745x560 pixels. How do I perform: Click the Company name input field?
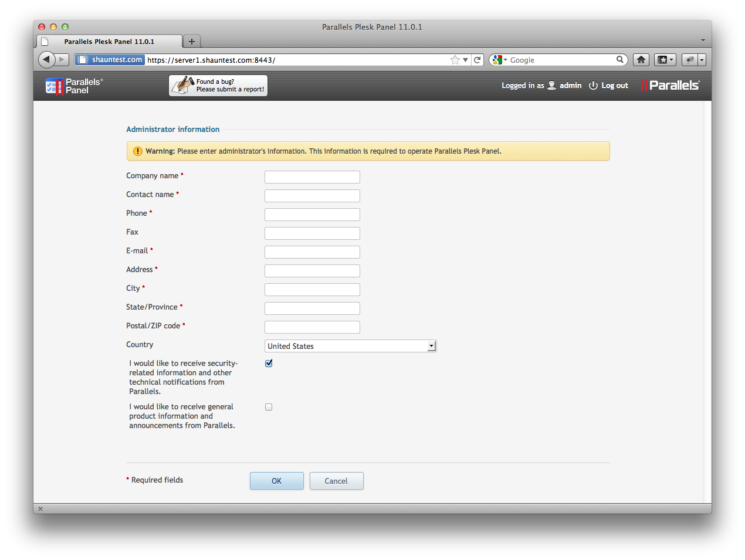[x=312, y=177]
